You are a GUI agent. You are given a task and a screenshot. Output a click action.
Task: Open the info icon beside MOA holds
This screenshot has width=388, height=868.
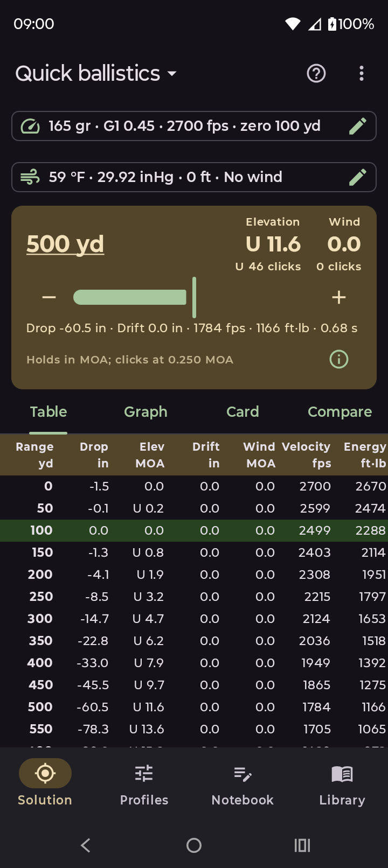click(x=339, y=359)
